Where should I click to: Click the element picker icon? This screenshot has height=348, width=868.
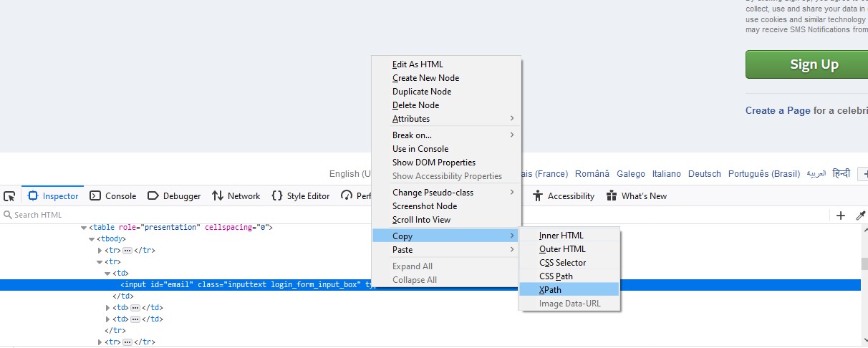9,196
